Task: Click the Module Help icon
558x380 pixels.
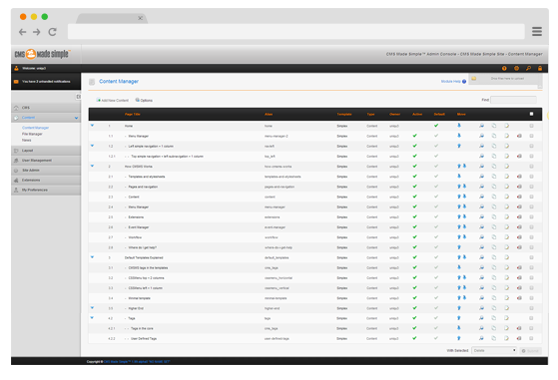Action: pyautogui.click(x=464, y=81)
